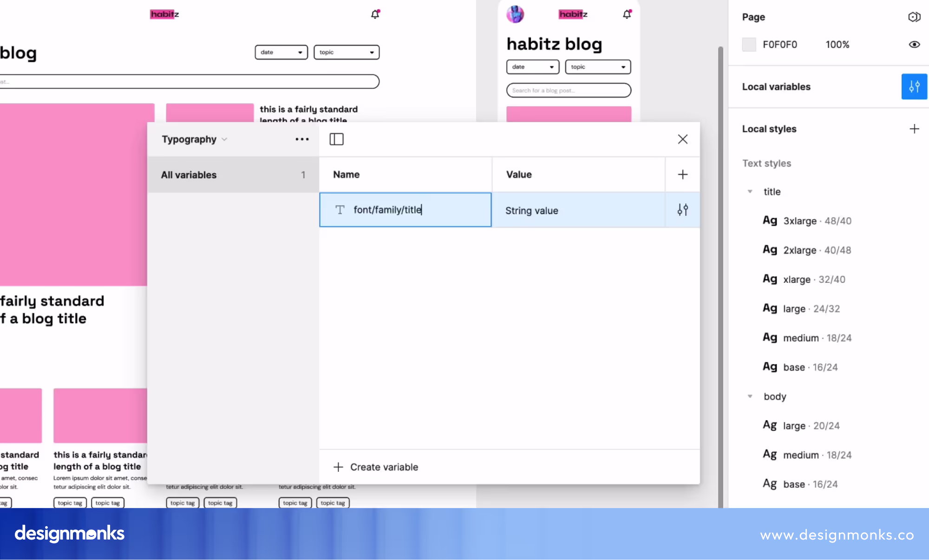Image resolution: width=929 pixels, height=560 pixels.
Task: Click the F0F0F0 hex value
Action: point(780,45)
